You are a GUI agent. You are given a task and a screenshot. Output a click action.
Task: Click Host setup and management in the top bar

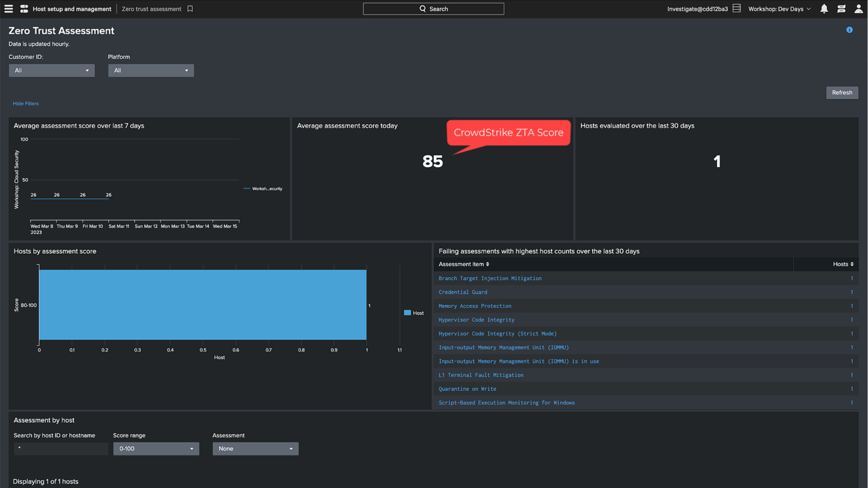pos(71,8)
